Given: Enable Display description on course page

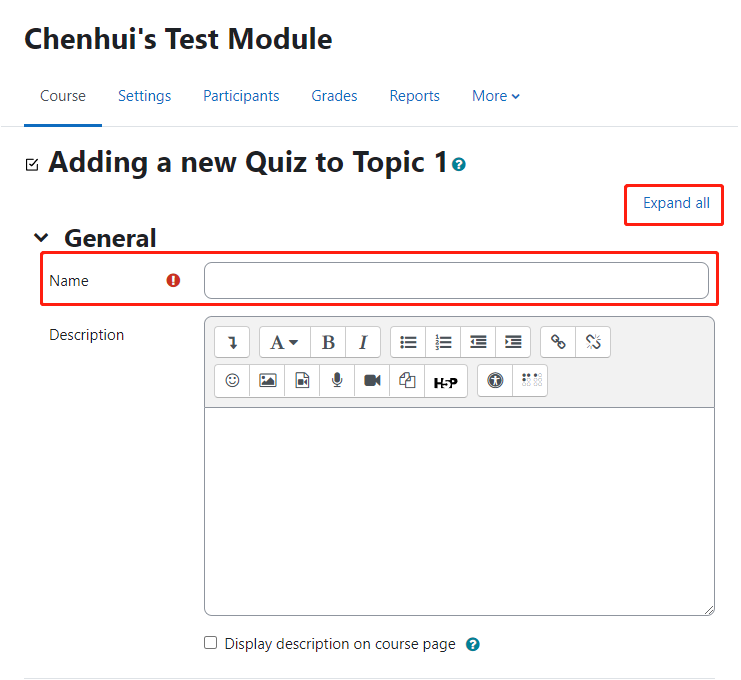Looking at the screenshot, I should point(210,643).
